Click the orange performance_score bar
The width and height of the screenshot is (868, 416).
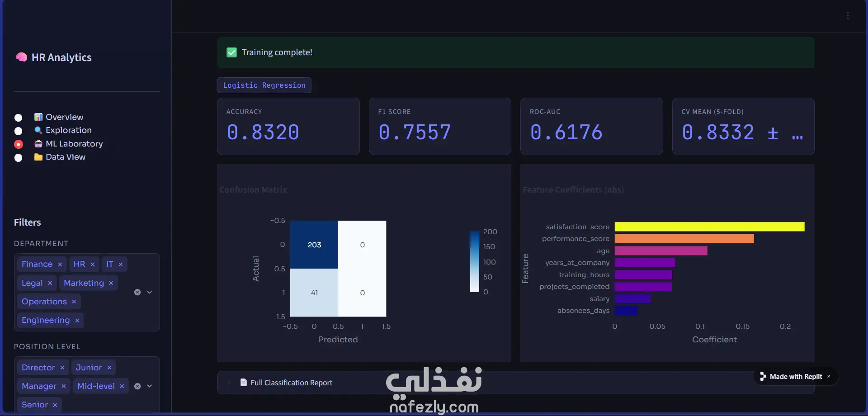(684, 239)
